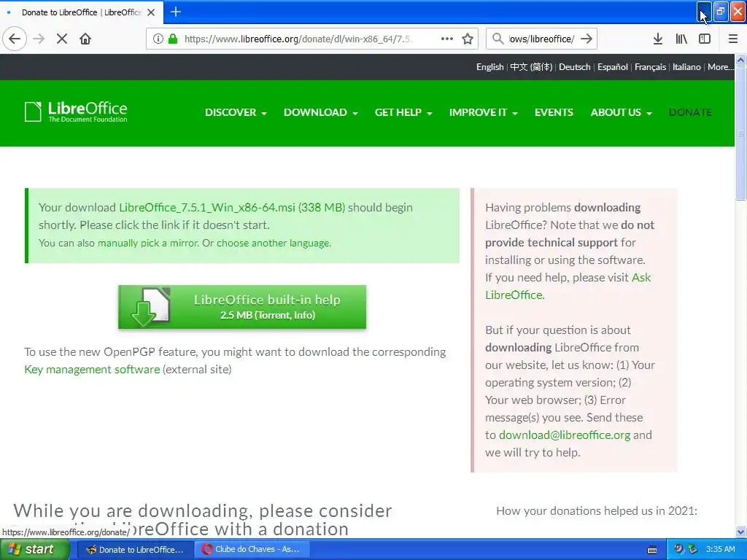Viewport: 747px width, 560px height.
Task: Click the page scrollbar up arrow
Action: click(x=741, y=60)
